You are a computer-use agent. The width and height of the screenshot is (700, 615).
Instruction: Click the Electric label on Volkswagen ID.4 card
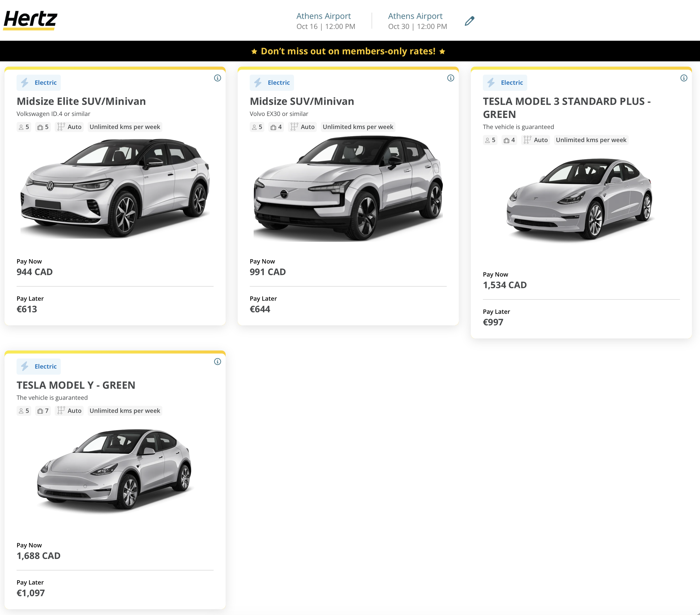[46, 83]
